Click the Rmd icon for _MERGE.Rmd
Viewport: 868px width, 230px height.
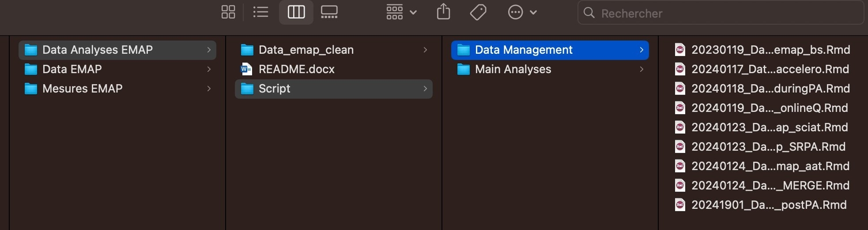click(680, 185)
